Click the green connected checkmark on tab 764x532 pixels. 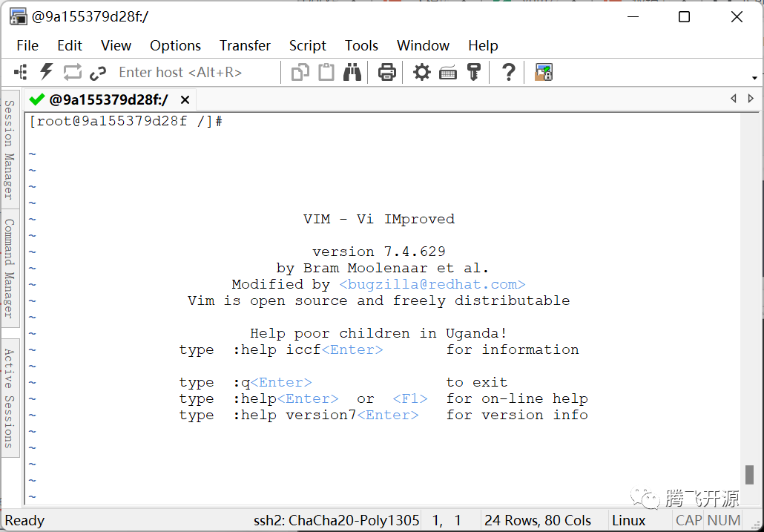pyautogui.click(x=37, y=99)
